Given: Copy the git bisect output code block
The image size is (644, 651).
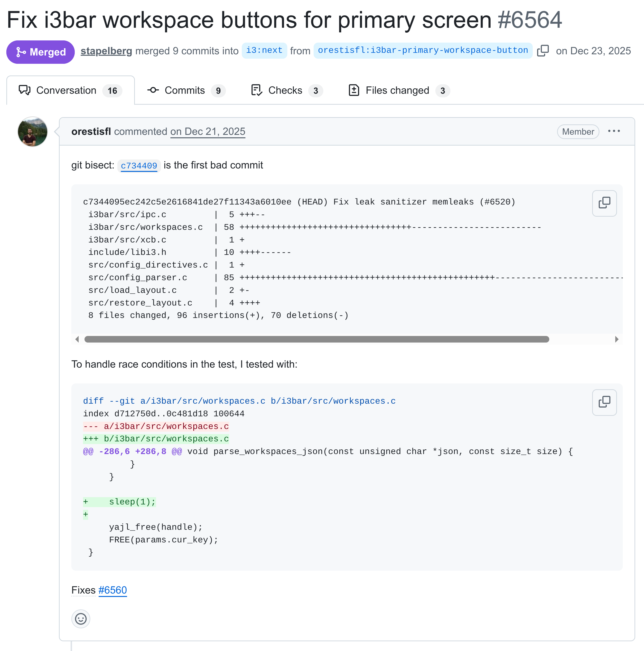Looking at the screenshot, I should 604,203.
